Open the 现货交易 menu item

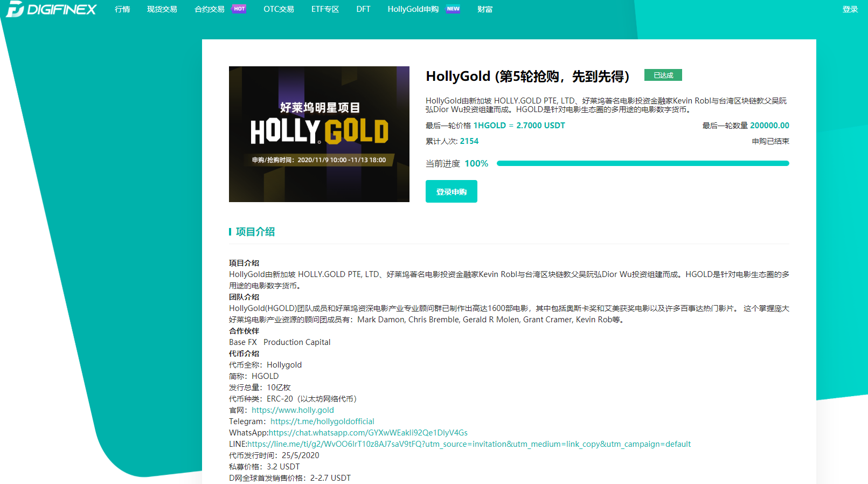(162, 9)
